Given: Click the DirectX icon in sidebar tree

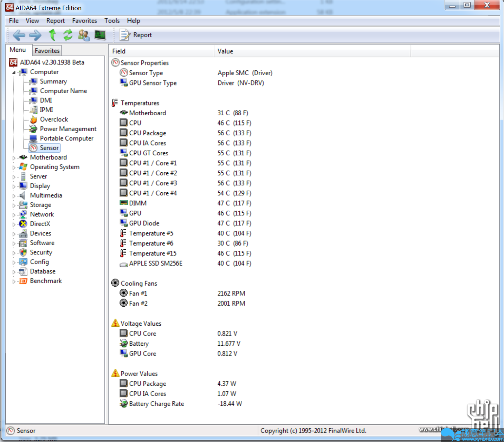Looking at the screenshot, I should pos(23,224).
